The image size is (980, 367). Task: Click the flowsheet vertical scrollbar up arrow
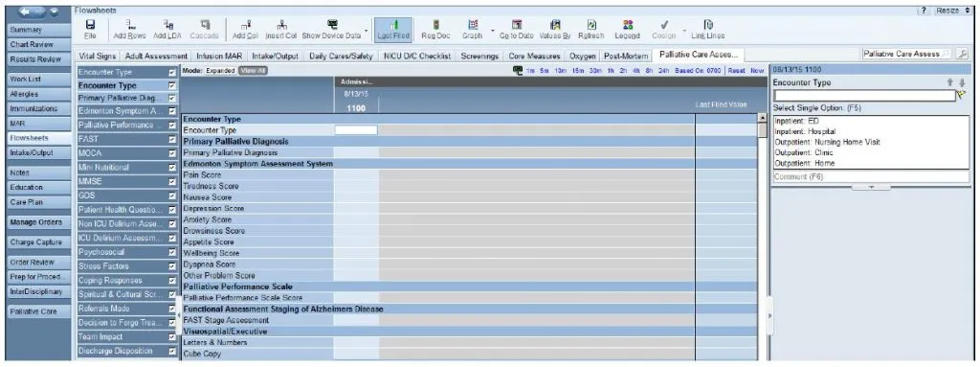pyautogui.click(x=762, y=119)
